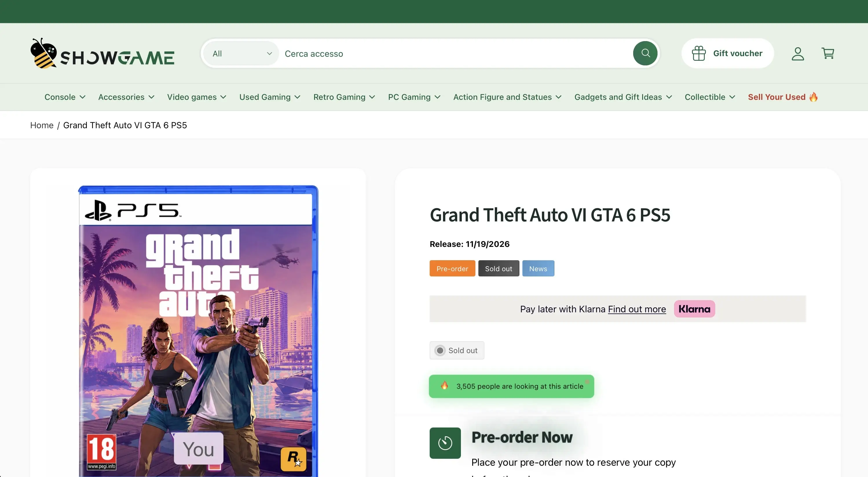Expand the Retro Gaming menu

344,97
